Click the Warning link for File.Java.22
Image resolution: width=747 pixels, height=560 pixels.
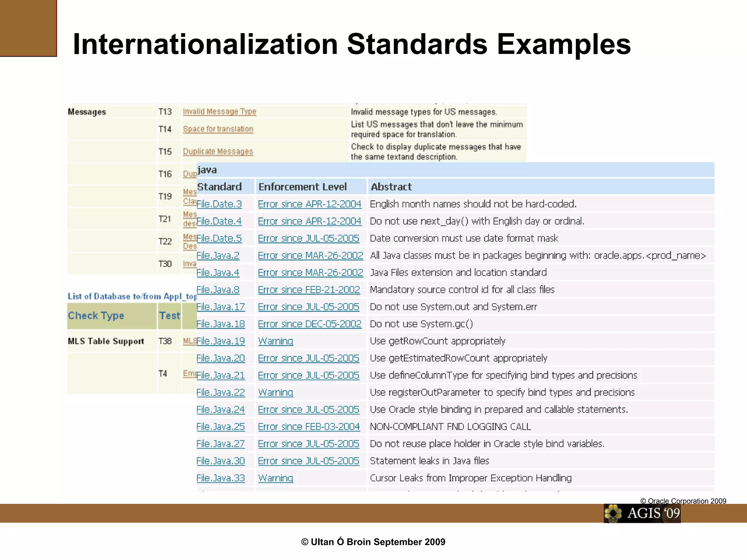pyautogui.click(x=276, y=392)
